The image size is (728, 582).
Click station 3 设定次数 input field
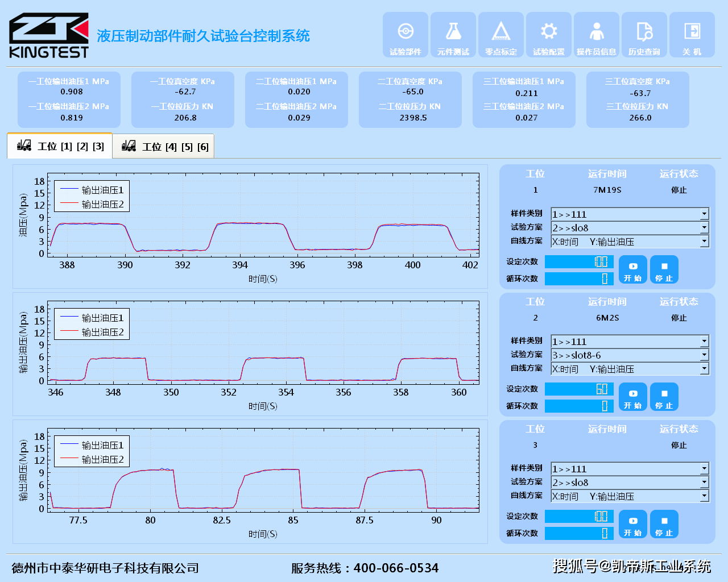579,516
